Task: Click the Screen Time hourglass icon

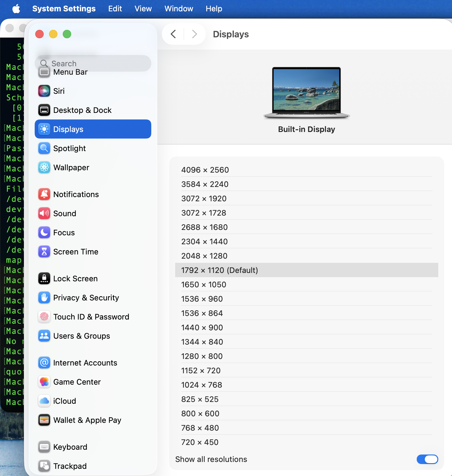Action: pos(44,251)
